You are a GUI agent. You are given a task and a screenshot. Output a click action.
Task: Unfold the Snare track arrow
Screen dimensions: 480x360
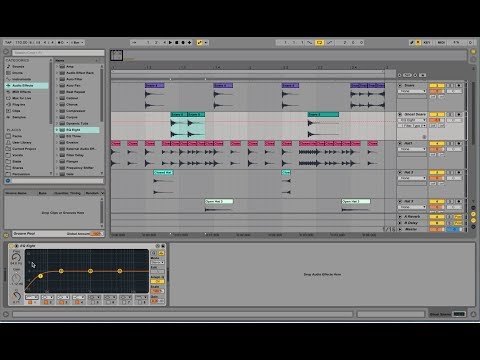(x=400, y=86)
